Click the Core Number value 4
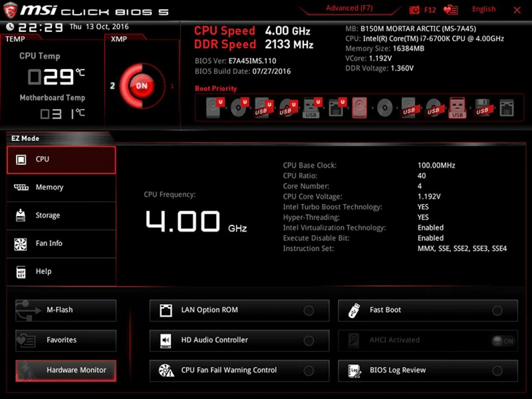 pos(420,186)
